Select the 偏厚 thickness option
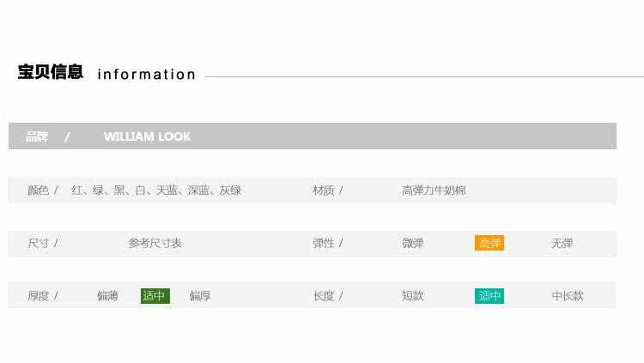 tap(200, 296)
